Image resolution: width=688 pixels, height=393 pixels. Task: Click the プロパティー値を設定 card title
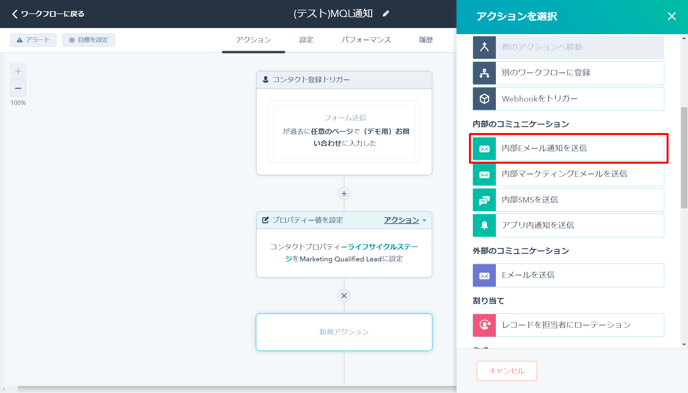(x=307, y=220)
